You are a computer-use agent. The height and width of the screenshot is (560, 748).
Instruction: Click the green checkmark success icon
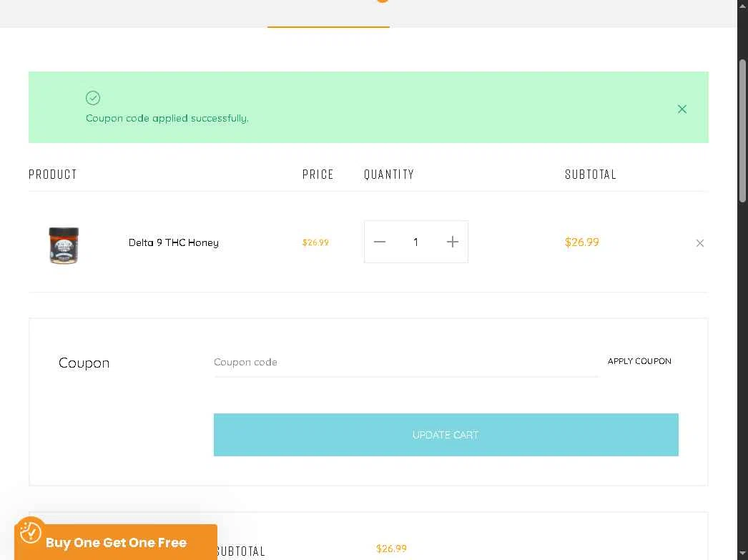point(93,98)
